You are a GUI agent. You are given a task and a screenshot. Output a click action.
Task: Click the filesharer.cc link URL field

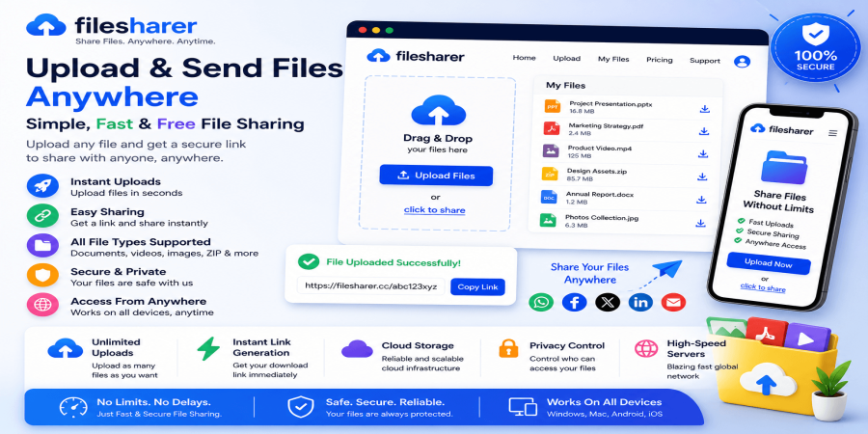click(371, 286)
